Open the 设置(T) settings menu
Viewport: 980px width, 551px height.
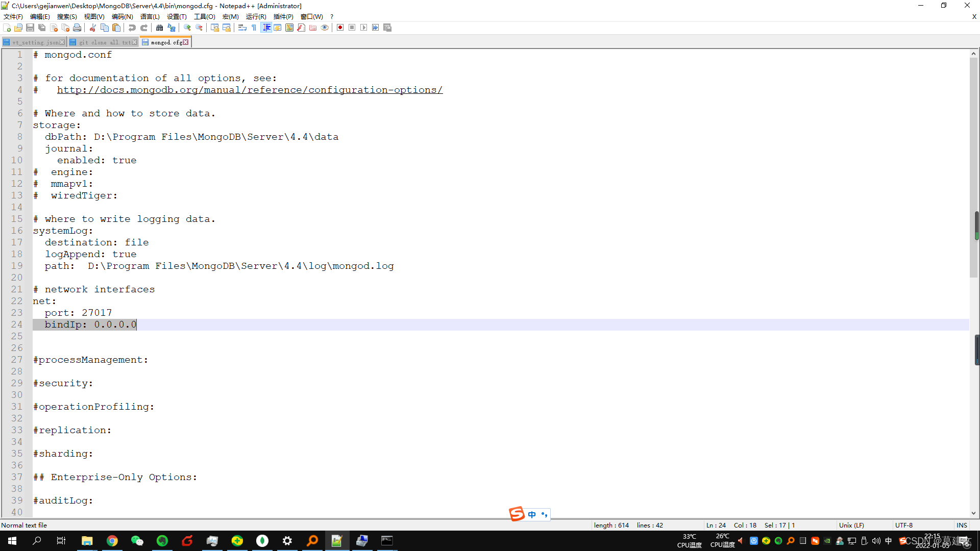click(x=177, y=17)
